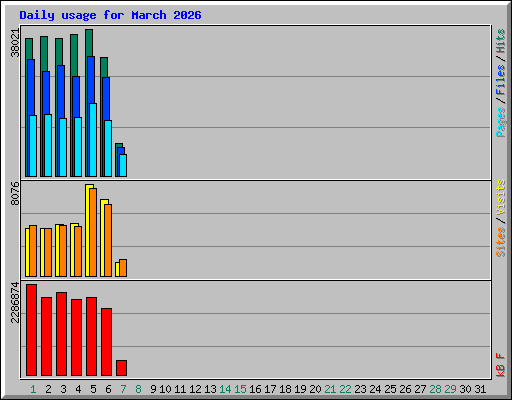The width and height of the screenshot is (512, 400).
Task: Select the red KB bar for day 3
Action: [61, 334]
